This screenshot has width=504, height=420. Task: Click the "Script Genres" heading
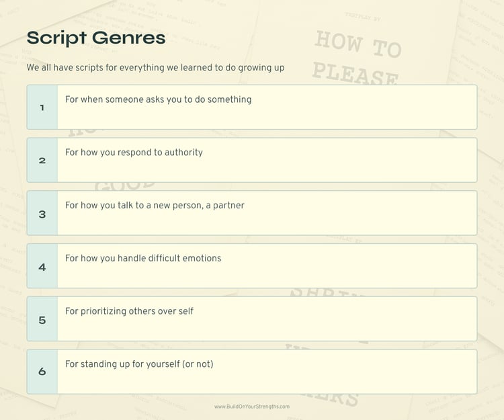pos(96,38)
